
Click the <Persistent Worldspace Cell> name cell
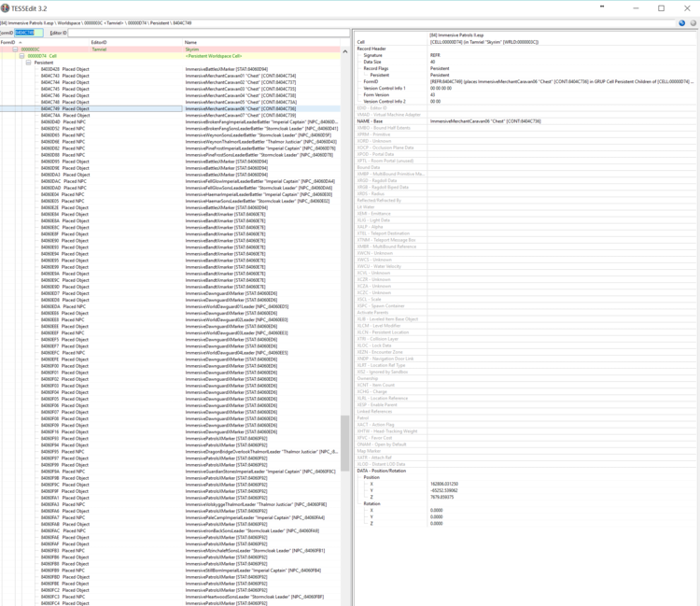(x=214, y=56)
